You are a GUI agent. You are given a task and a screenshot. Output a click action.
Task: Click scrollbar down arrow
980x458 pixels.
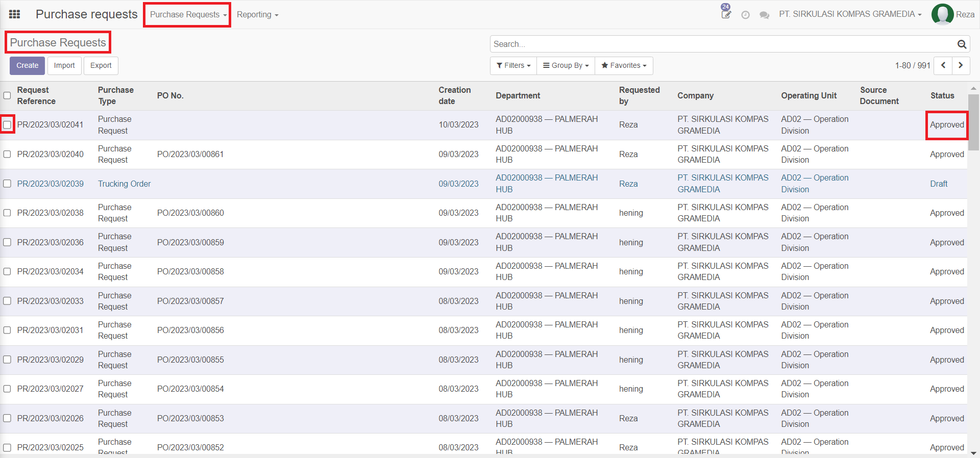coord(973,453)
